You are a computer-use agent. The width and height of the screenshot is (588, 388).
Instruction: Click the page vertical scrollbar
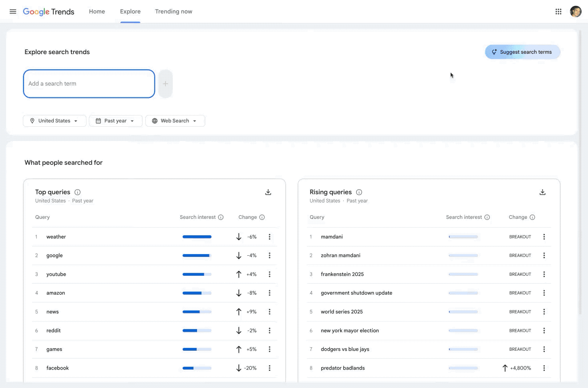click(580, 172)
